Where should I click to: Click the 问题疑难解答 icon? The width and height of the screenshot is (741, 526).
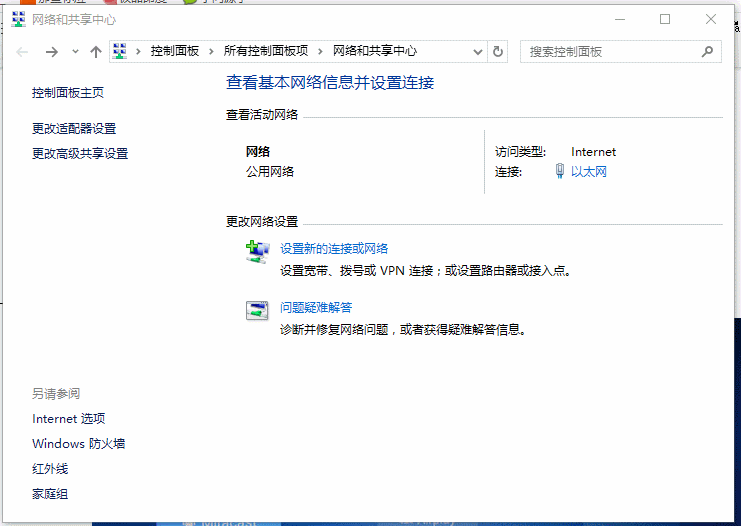click(x=257, y=310)
